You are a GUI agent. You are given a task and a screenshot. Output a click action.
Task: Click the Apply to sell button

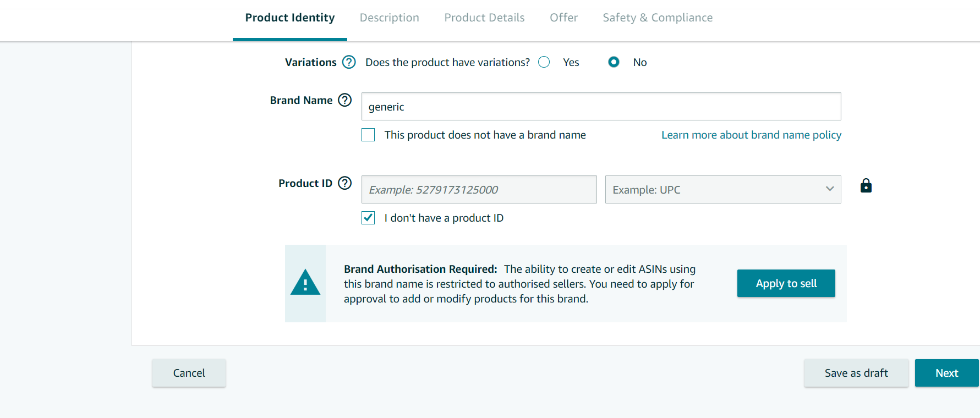pyautogui.click(x=786, y=283)
